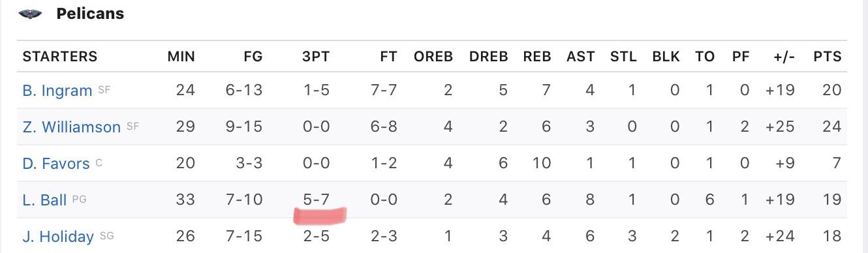Click the FG column header
Image resolution: width=868 pixels, height=253 pixels.
coord(253,57)
